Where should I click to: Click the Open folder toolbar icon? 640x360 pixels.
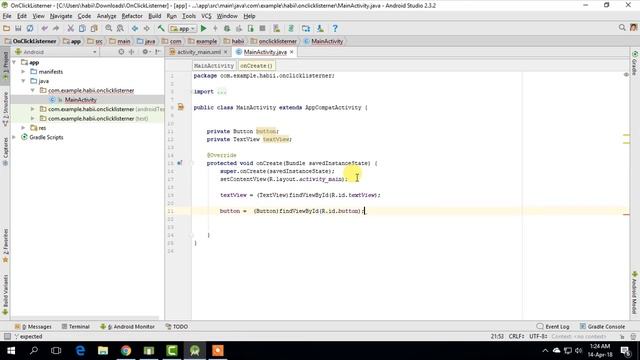click(x=6, y=29)
